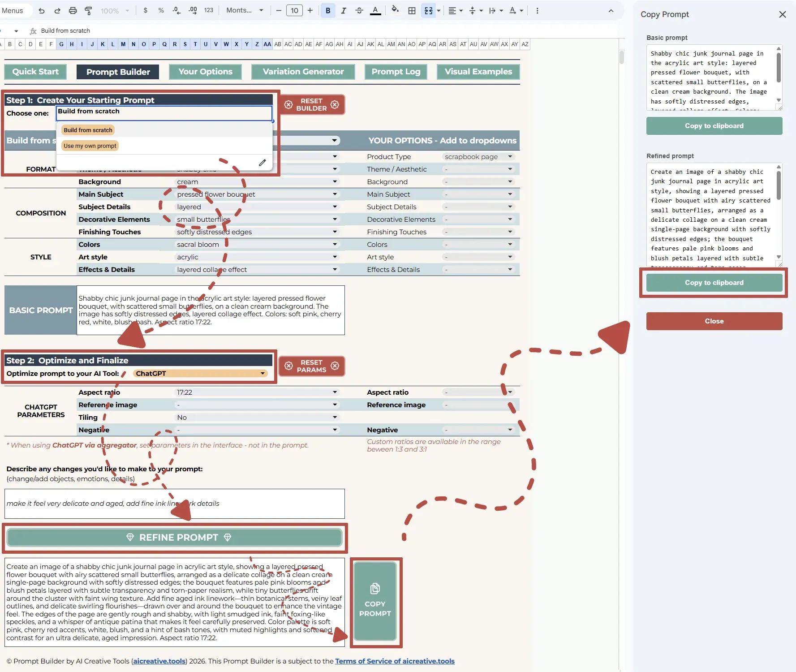Click the print icon in the toolbar

click(73, 11)
